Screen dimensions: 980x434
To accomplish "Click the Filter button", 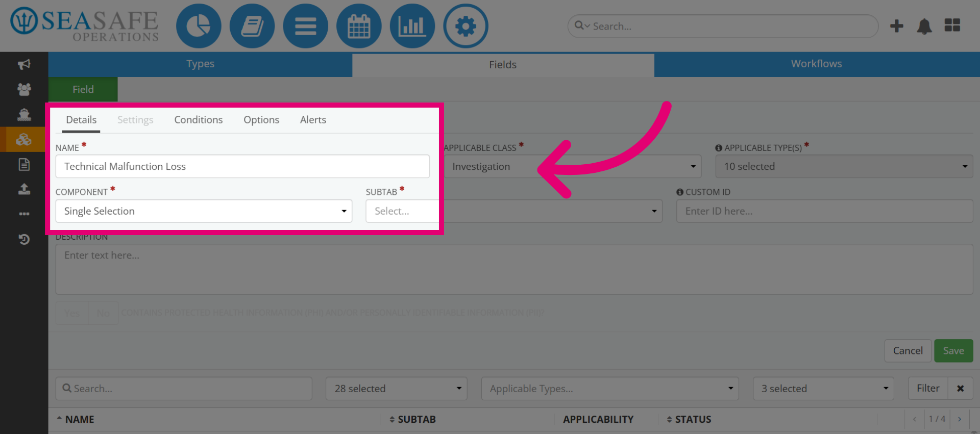I will (928, 389).
